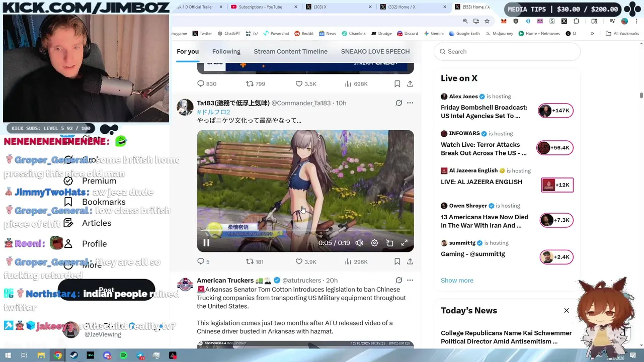View analytics showing 296K views

(x=356, y=261)
